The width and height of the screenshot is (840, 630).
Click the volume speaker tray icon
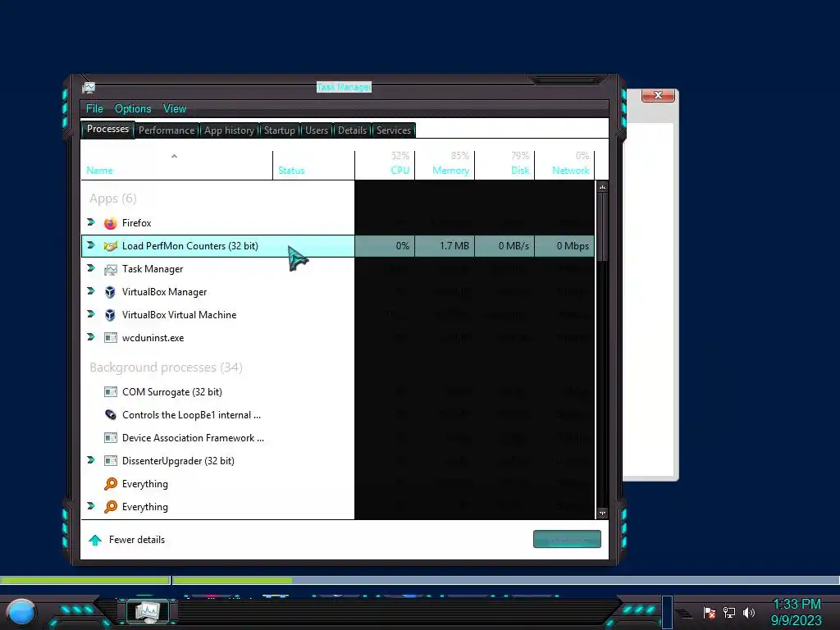(x=749, y=612)
